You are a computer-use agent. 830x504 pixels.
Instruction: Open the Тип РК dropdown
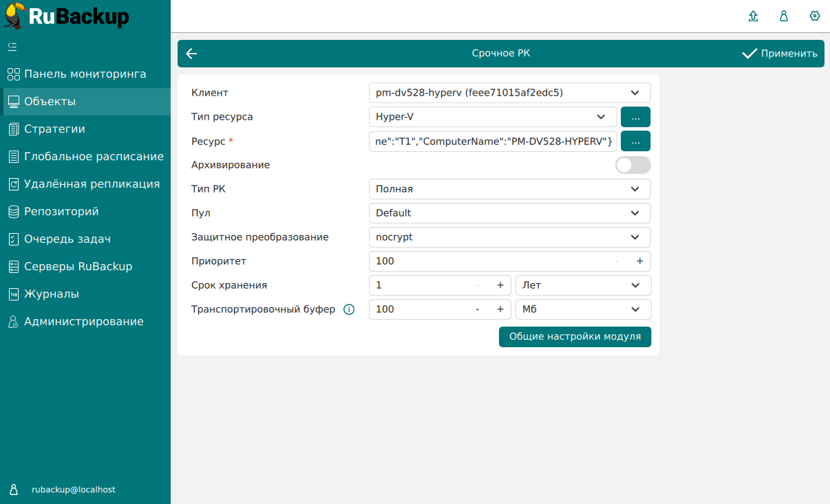pos(509,189)
